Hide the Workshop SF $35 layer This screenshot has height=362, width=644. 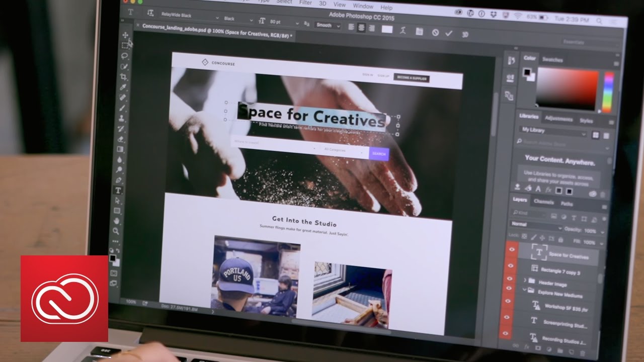[507, 302]
